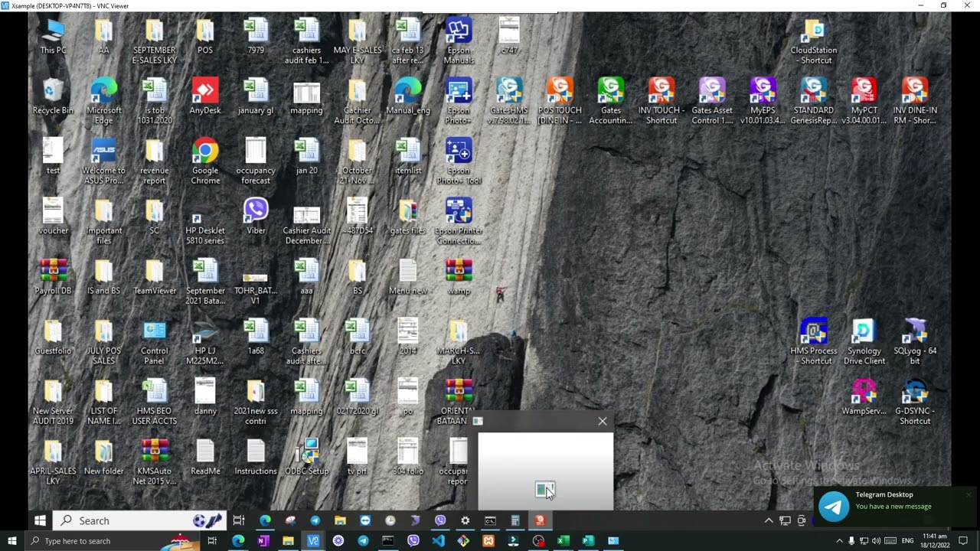Close the taskbar preview thumbnail popup
This screenshot has width=980, height=551.
point(603,421)
